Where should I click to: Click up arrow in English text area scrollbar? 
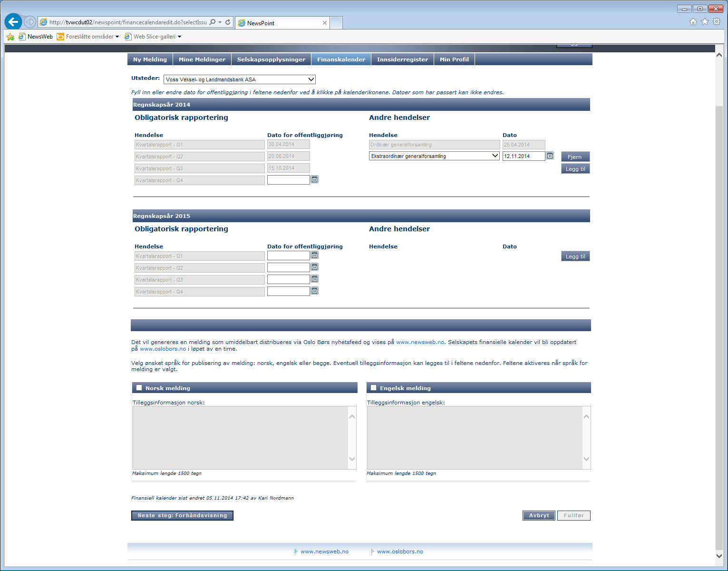coord(586,417)
